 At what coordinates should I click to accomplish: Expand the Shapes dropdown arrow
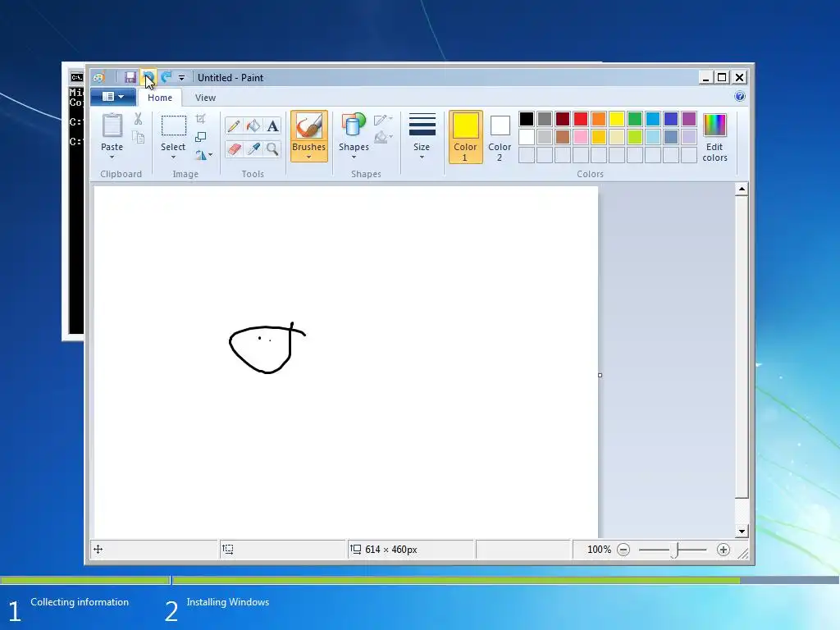[x=354, y=157]
